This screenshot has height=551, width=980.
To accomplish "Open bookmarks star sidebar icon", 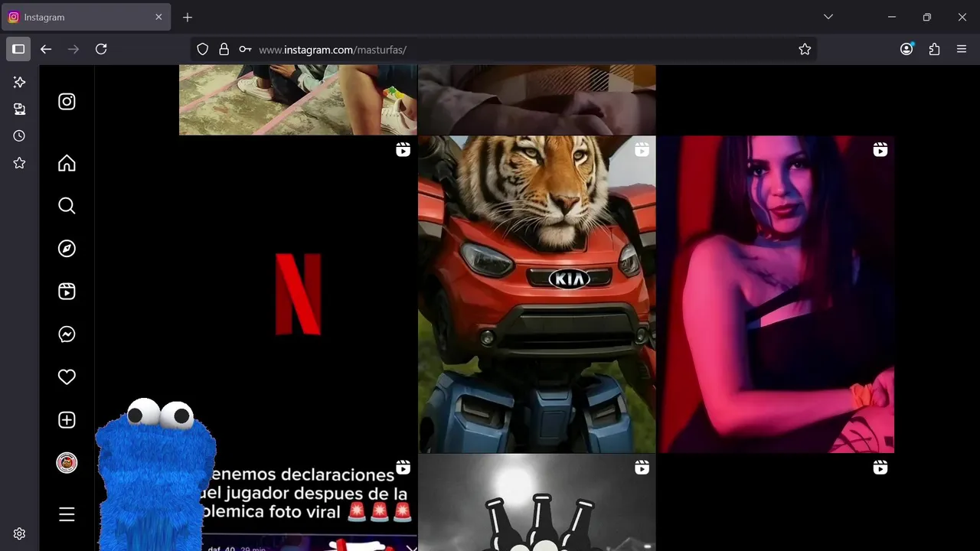I will [20, 163].
